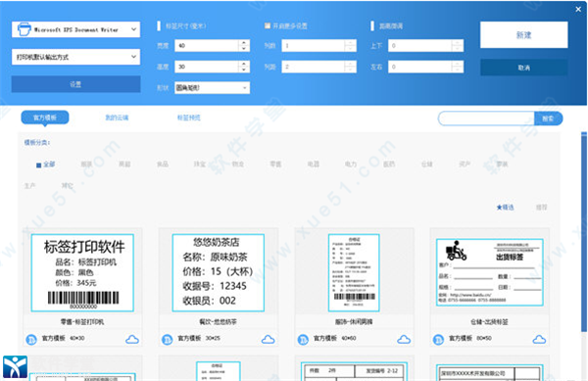Switch to the 标签预览 tab
The image size is (588, 381).
coord(188,118)
